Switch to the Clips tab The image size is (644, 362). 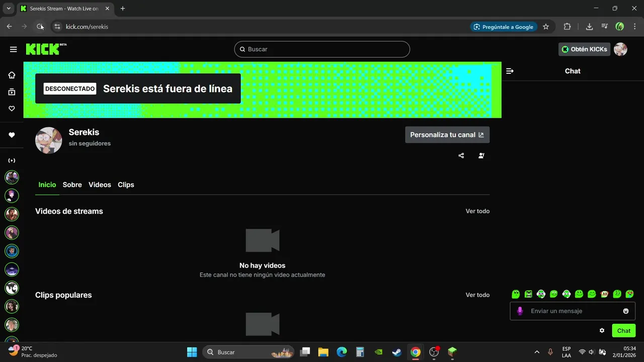[126, 185]
